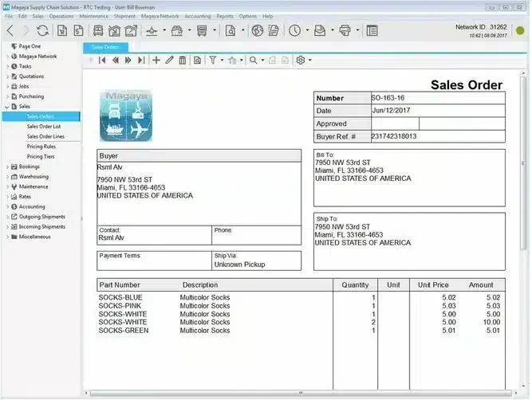Screen dimensions: 532x400
Task: Jump to last record in Sales Order
Action: click(141, 61)
